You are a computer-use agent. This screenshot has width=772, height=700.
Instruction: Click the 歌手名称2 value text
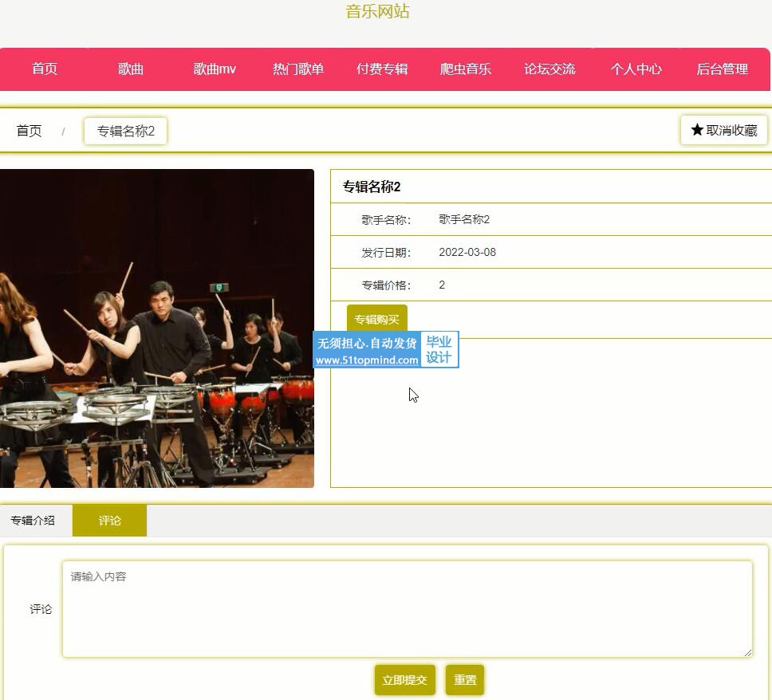click(464, 219)
